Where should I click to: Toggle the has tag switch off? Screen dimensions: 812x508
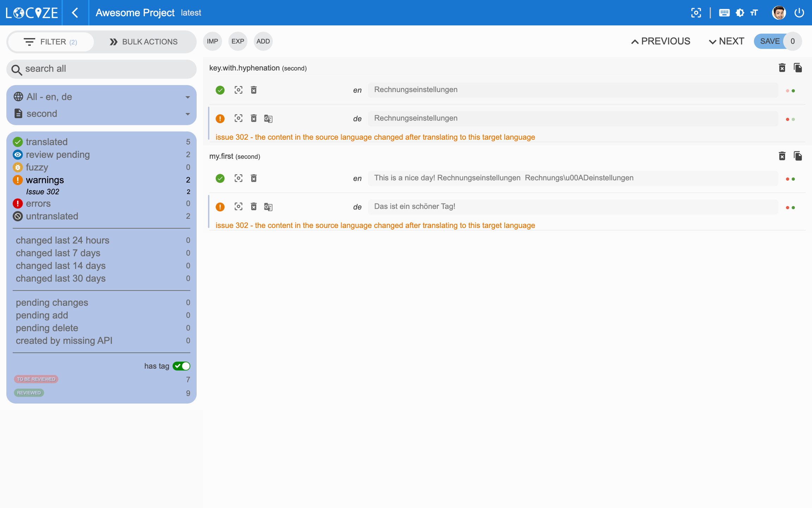[x=181, y=366]
